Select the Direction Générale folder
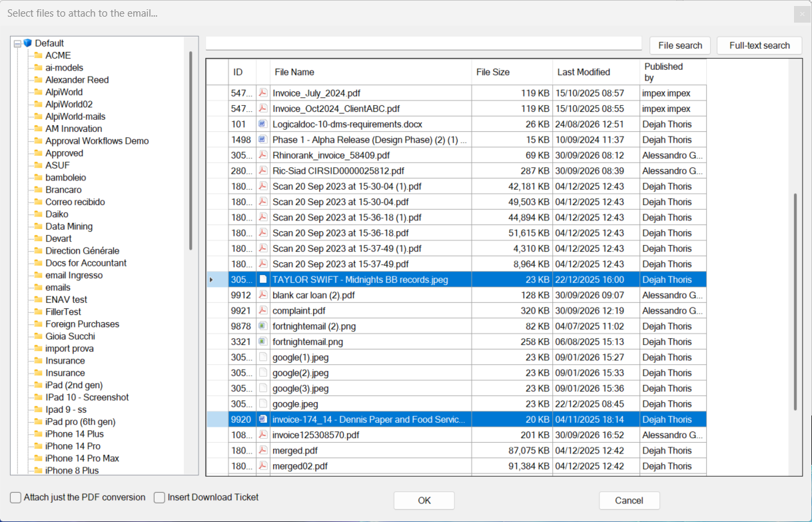The image size is (812, 522). point(82,250)
